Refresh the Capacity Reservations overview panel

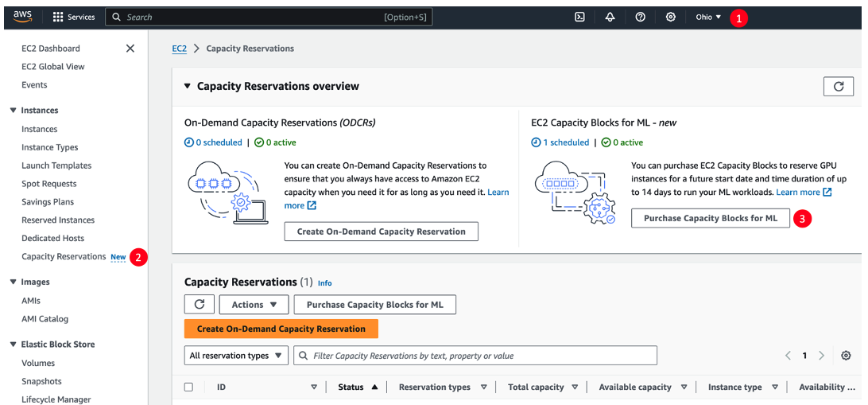pyautogui.click(x=839, y=87)
